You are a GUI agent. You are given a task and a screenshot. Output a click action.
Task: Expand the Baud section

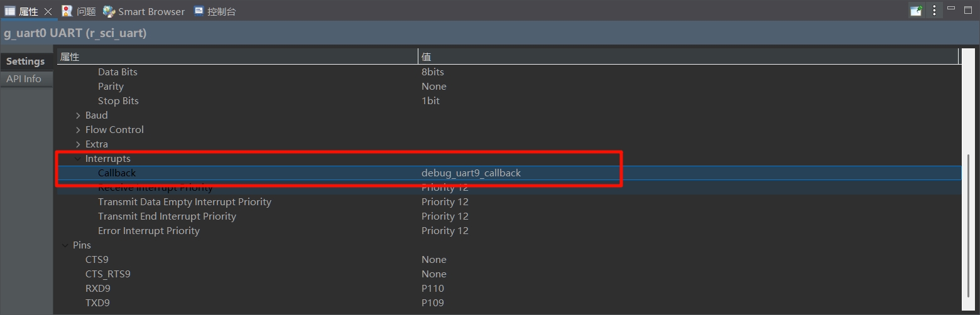[x=78, y=115]
